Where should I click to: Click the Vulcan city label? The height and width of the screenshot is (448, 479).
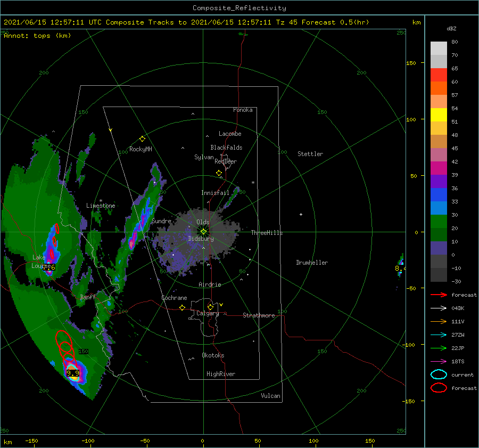271,396
